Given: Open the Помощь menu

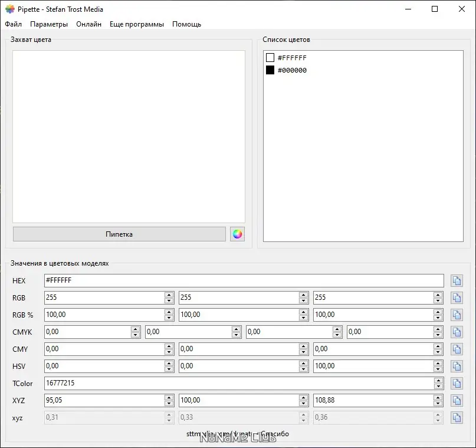Looking at the screenshot, I should click(187, 24).
